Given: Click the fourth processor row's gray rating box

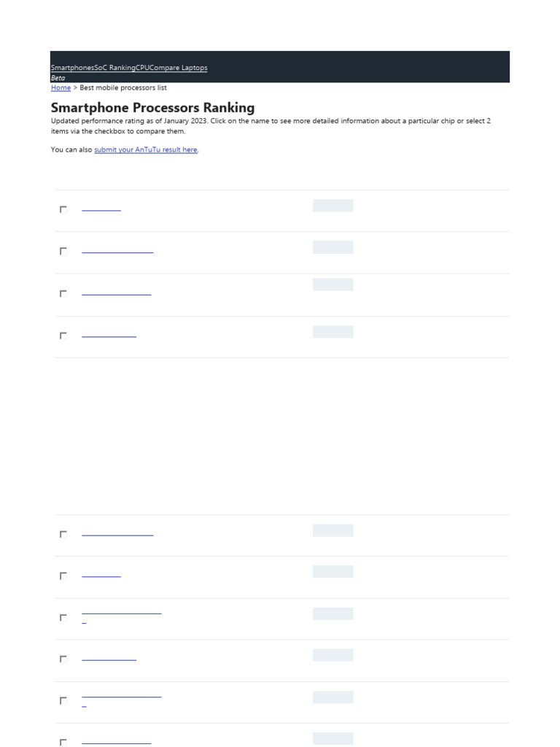Looking at the screenshot, I should [332, 332].
